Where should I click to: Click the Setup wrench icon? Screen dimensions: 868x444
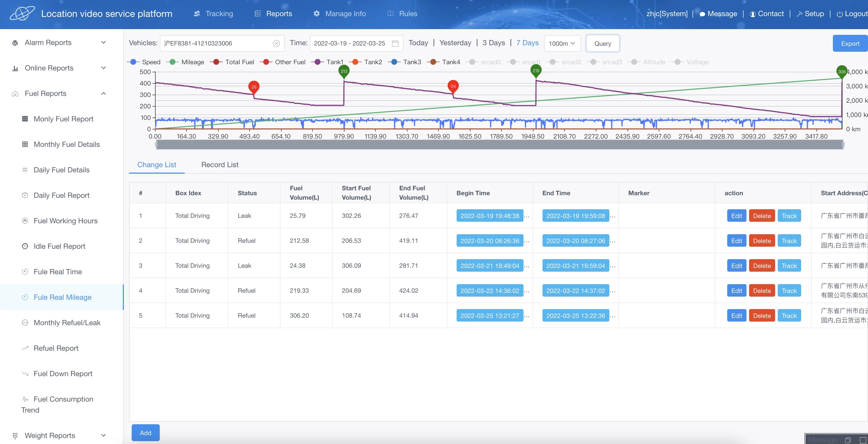click(799, 14)
